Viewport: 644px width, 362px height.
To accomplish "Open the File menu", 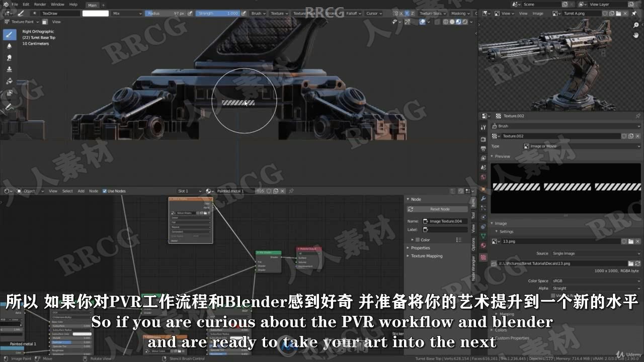I will click(x=15, y=5).
